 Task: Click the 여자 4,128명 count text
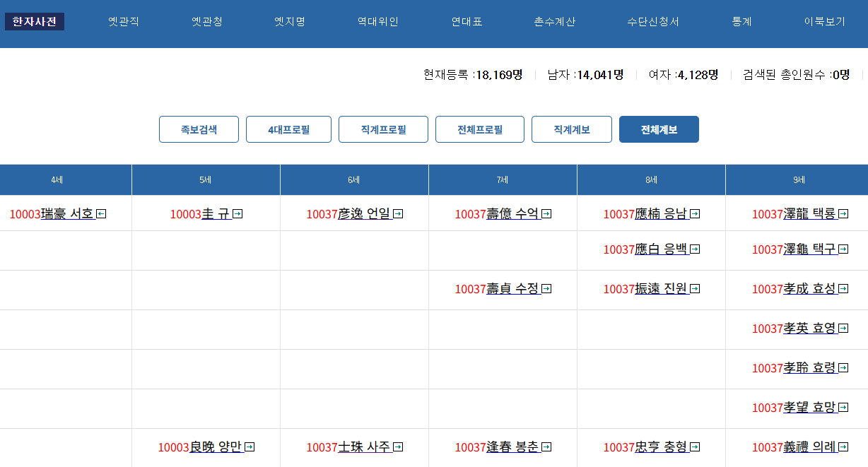684,74
